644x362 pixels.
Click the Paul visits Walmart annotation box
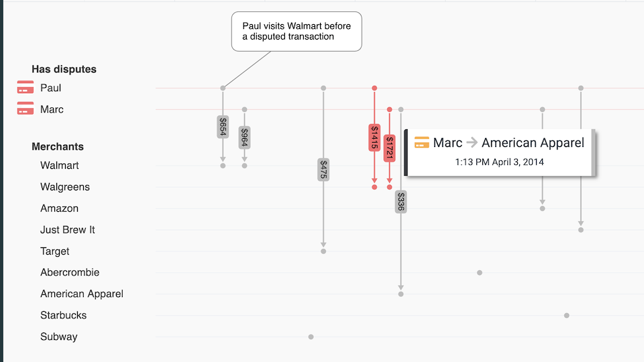coord(297,32)
